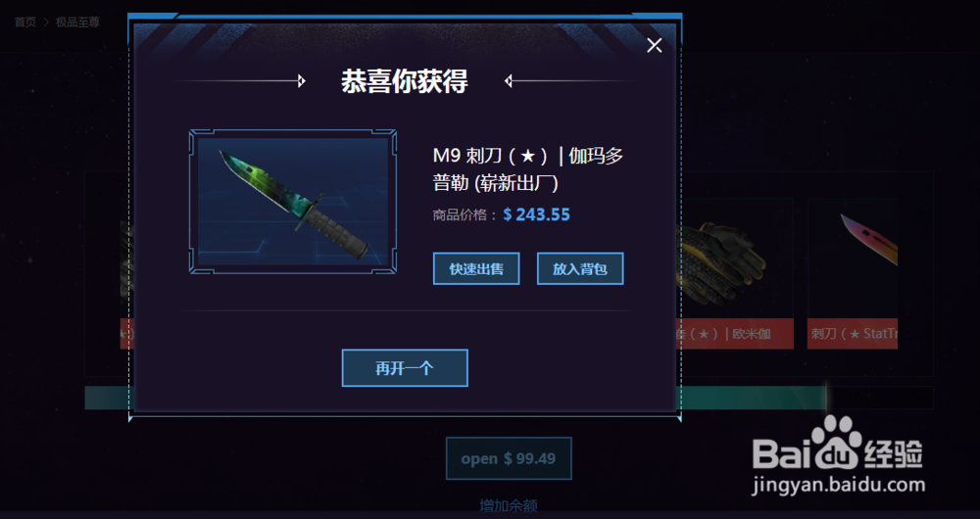Click 放入背包 to store the knife
Screen dimensions: 980x519
pos(580,268)
